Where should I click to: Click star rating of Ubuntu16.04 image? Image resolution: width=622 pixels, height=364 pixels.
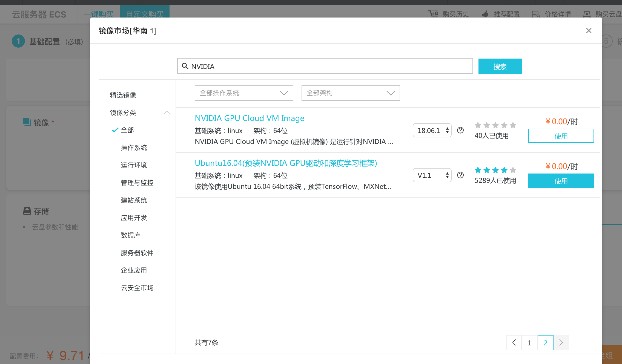click(495, 170)
